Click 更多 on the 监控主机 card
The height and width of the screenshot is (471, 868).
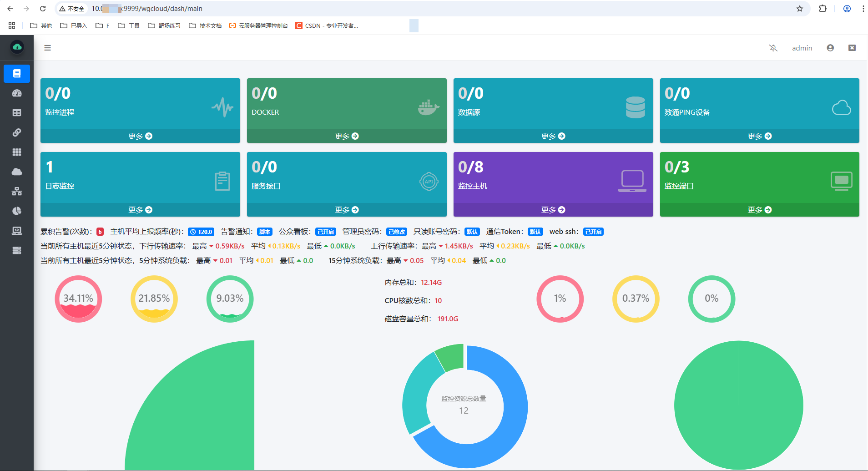(554, 210)
